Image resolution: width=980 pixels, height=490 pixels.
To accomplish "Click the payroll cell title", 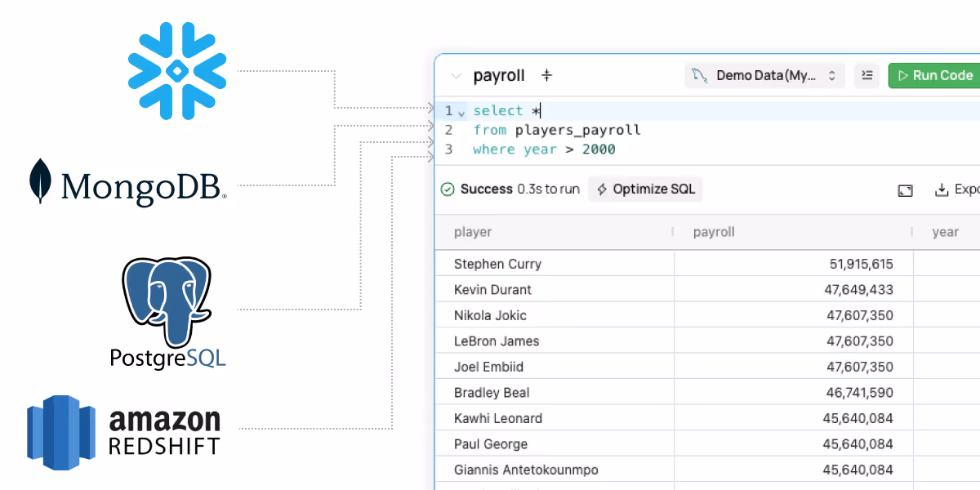I will [x=499, y=76].
